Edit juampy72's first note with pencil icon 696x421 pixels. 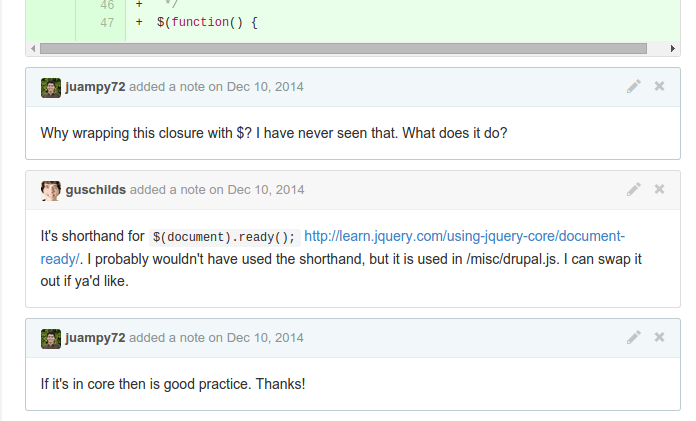click(x=633, y=86)
